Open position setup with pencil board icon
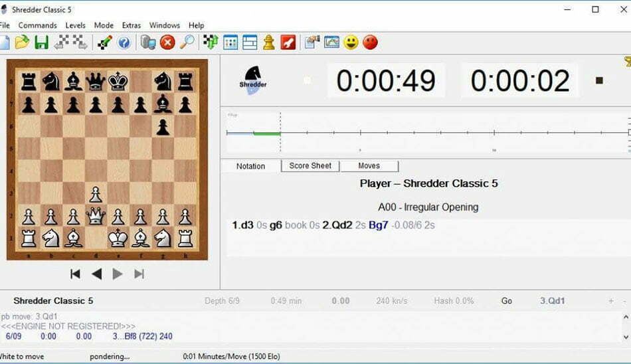The image size is (631, 364). click(x=105, y=43)
